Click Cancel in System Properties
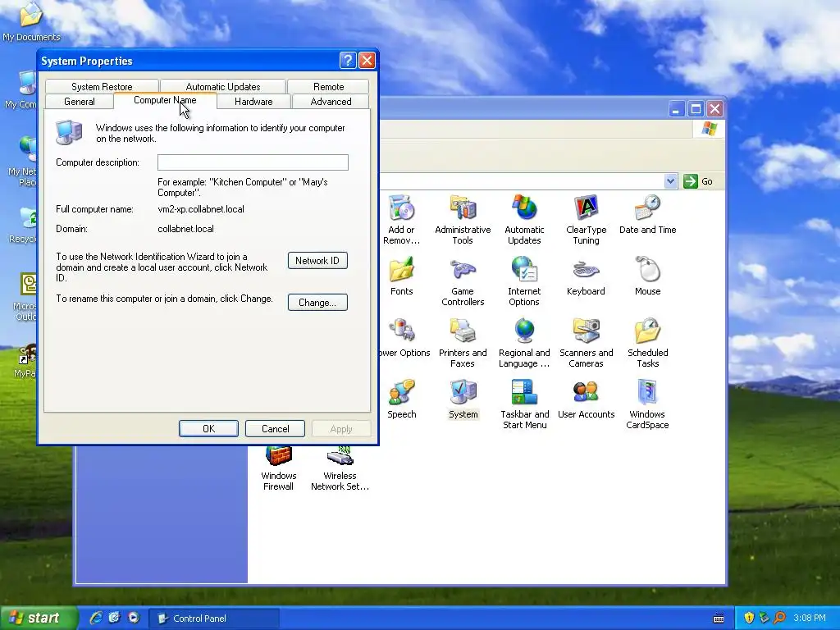Viewport: 840px width, 630px height. coord(276,428)
